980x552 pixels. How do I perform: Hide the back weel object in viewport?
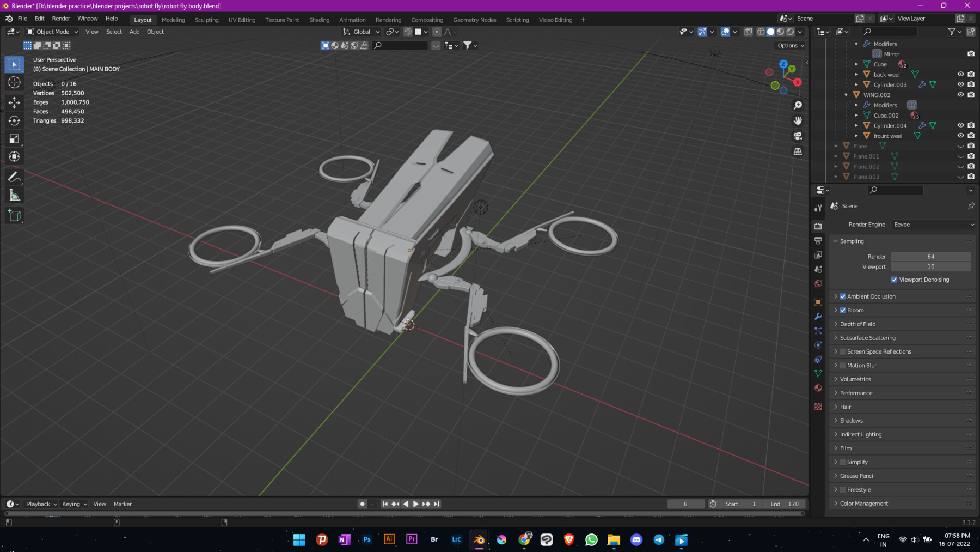[960, 74]
